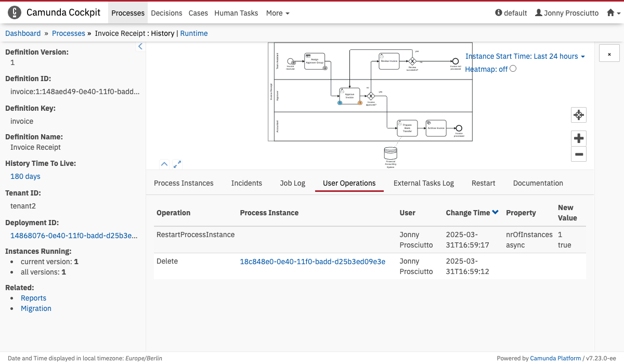
Task: Collapse the left definition sidebar
Action: pyautogui.click(x=140, y=47)
